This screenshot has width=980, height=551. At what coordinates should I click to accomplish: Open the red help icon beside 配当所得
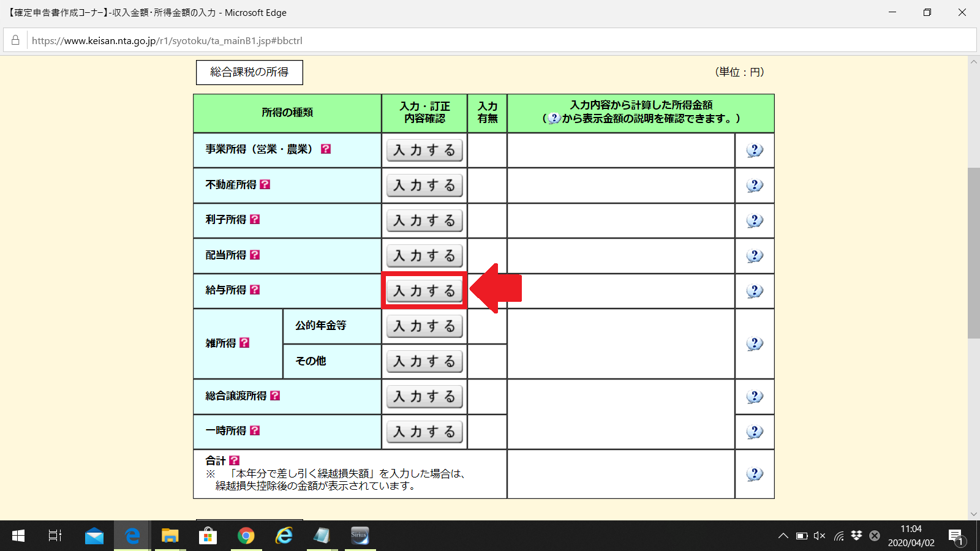click(x=255, y=255)
